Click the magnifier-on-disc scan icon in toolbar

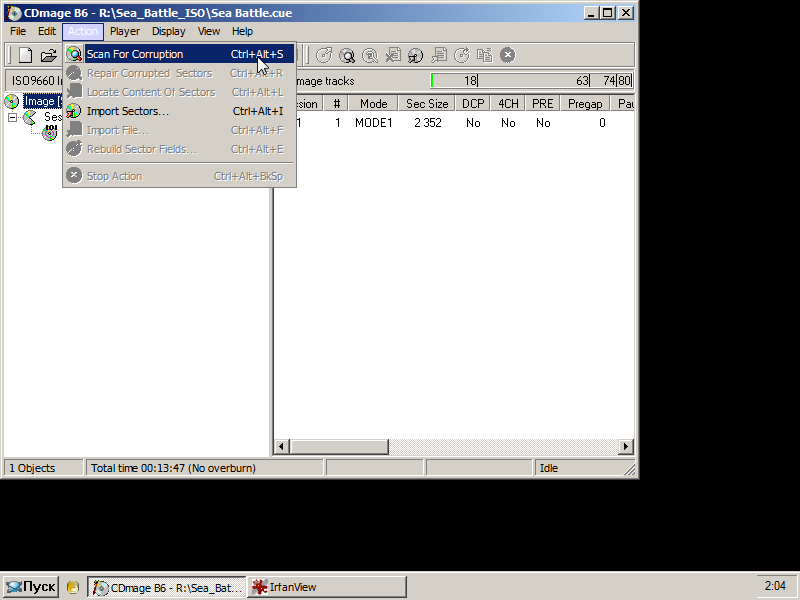coord(347,55)
